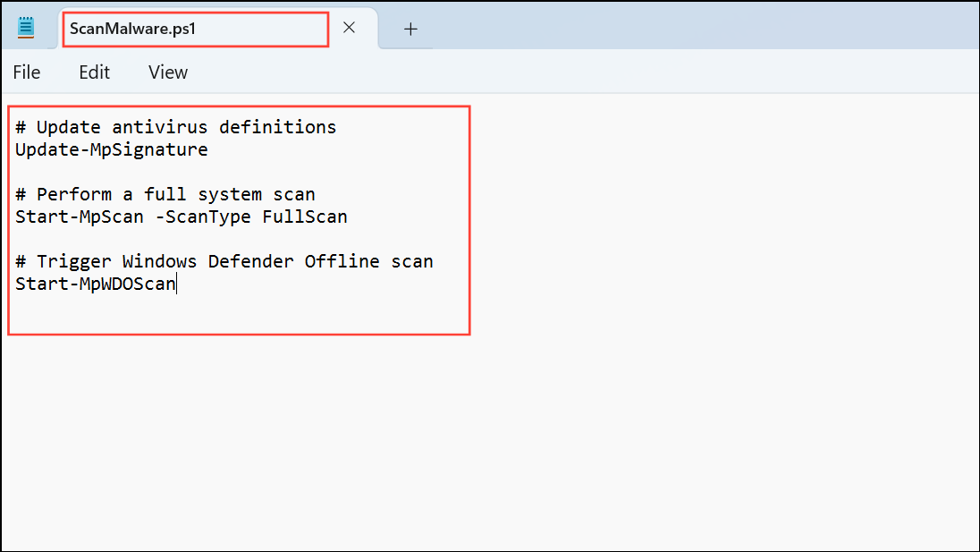Click the Notepad app icon
The height and width of the screenshot is (552, 980).
tap(26, 28)
